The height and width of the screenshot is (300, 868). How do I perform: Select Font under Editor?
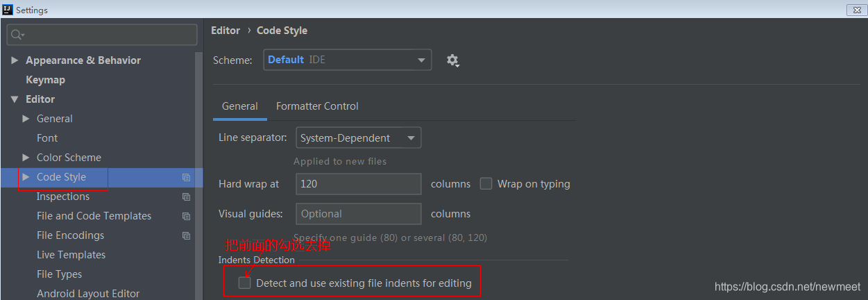pyautogui.click(x=47, y=138)
